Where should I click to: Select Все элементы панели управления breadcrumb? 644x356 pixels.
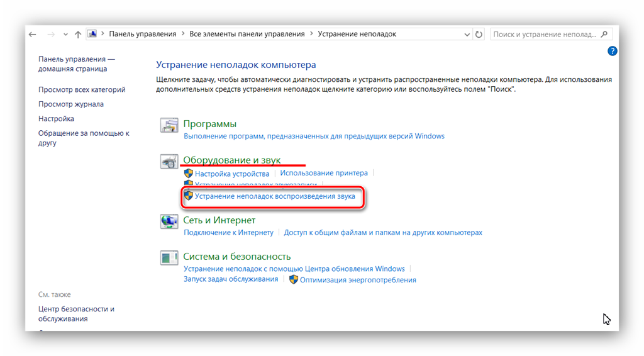pos(247,34)
